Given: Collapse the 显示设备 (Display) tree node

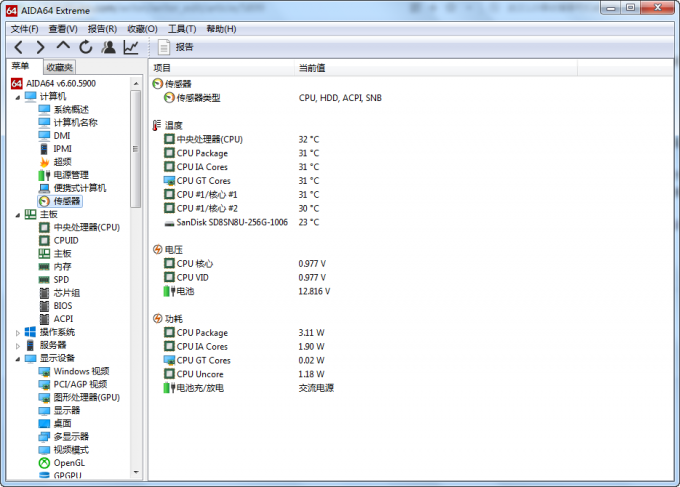Looking at the screenshot, I should click(17, 358).
